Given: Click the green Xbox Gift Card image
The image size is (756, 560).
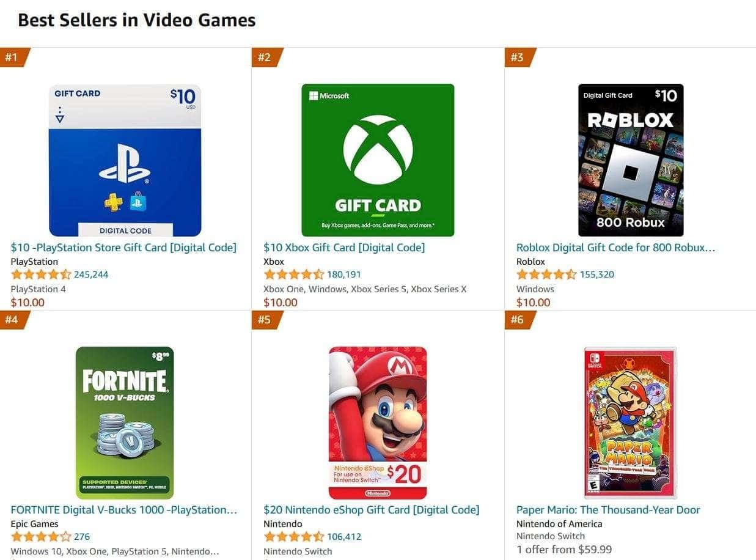Looking at the screenshot, I should (x=378, y=160).
